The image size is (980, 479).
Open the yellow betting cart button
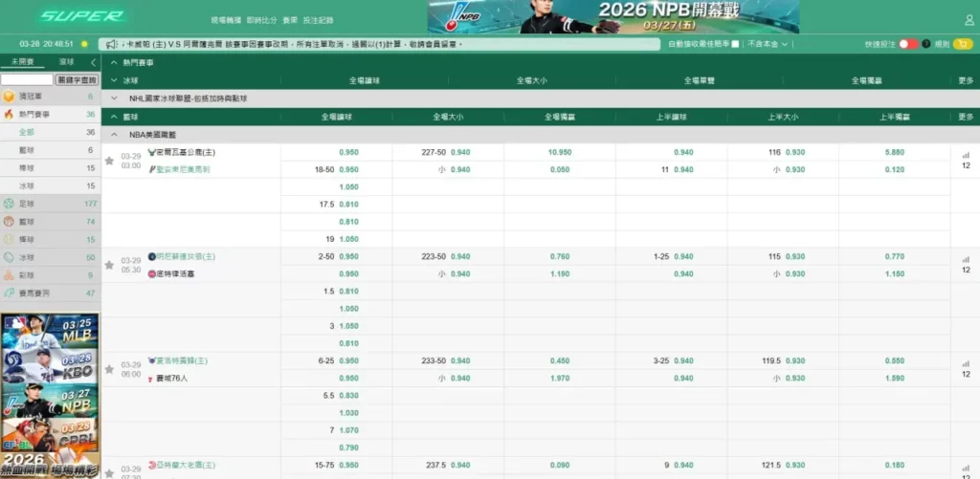point(963,44)
